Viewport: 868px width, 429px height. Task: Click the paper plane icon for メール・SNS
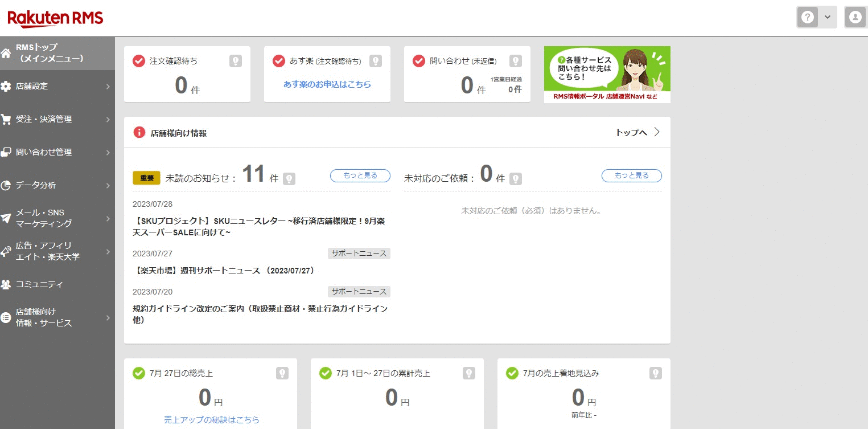(x=6, y=218)
